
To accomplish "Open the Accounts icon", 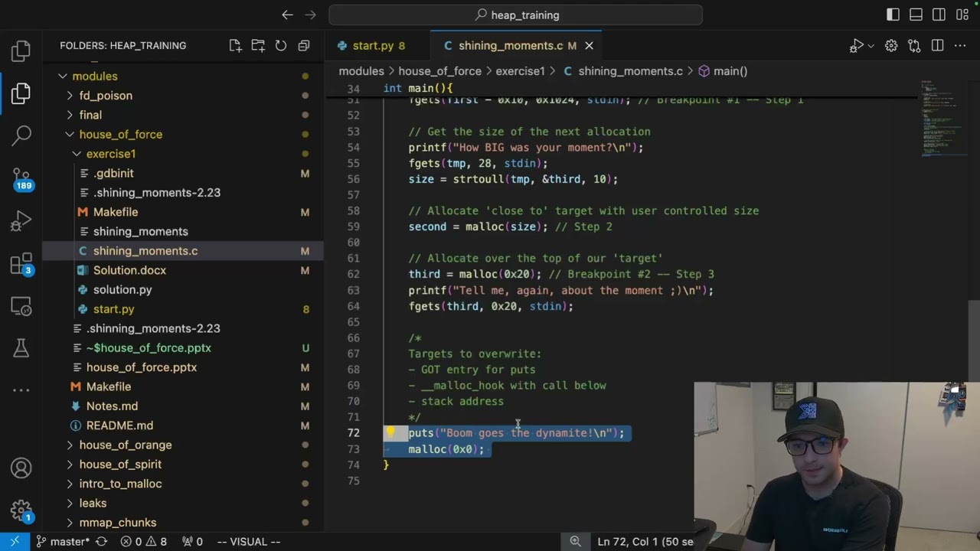I will (21, 468).
